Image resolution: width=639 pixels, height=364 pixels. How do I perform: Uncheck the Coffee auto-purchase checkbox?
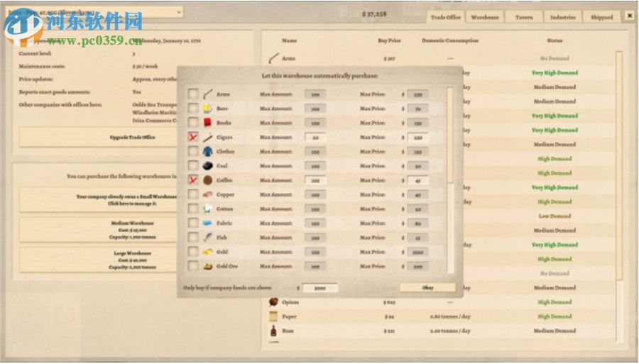[x=193, y=180]
